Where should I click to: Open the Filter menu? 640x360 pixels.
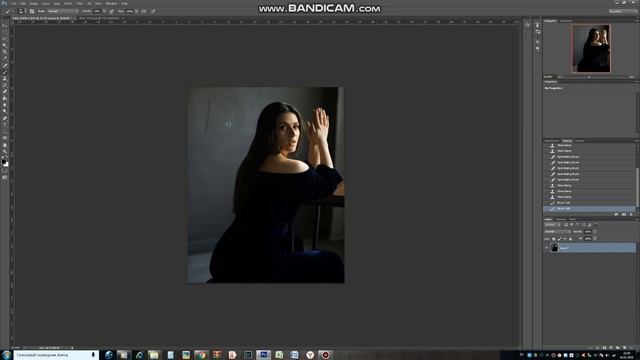pos(80,3)
